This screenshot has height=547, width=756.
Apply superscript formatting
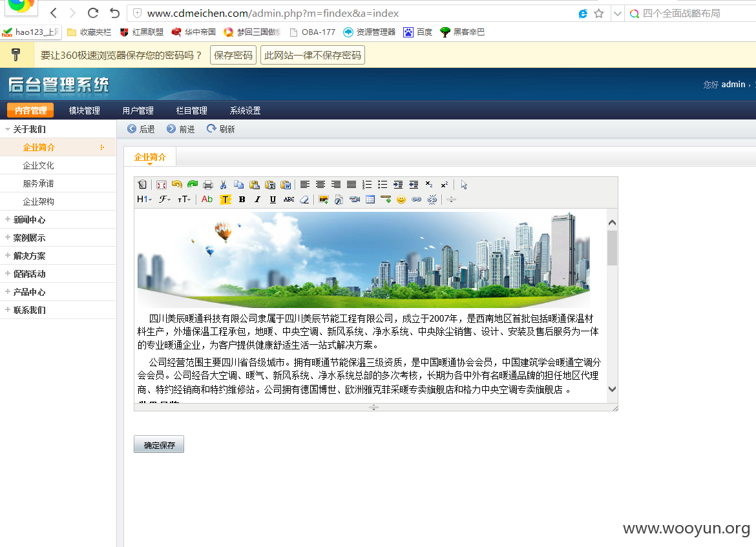tap(445, 185)
